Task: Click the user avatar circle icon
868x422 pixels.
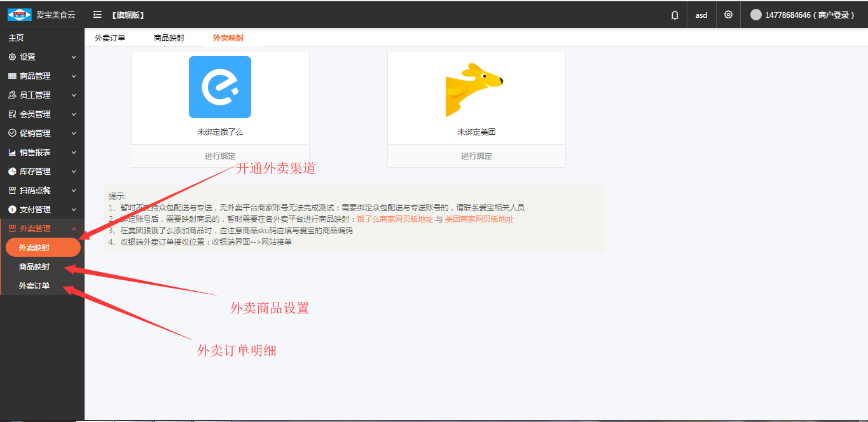Action: [756, 15]
